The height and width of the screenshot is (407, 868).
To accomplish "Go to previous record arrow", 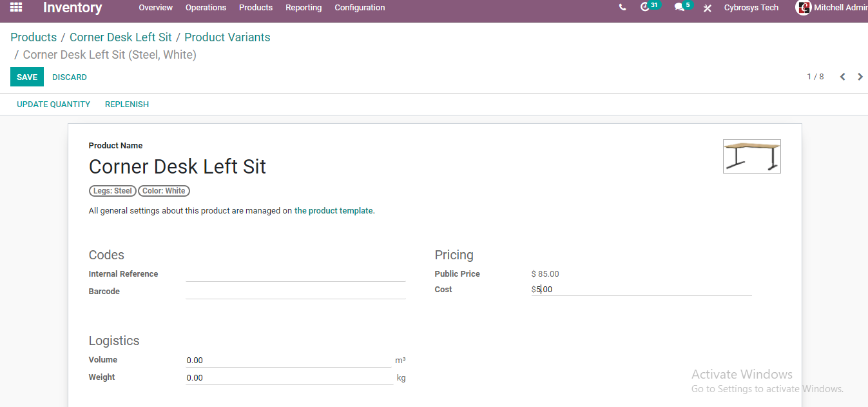I will tap(842, 77).
